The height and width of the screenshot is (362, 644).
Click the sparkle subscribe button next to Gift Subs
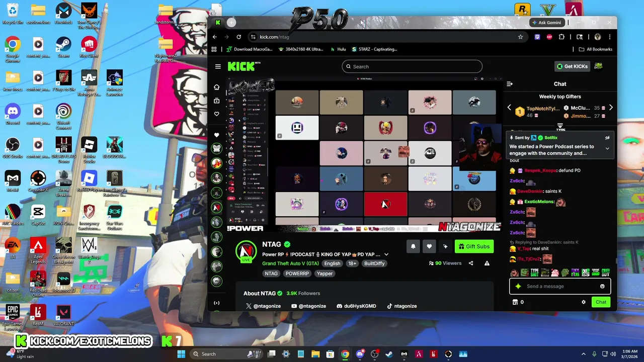coord(445,246)
